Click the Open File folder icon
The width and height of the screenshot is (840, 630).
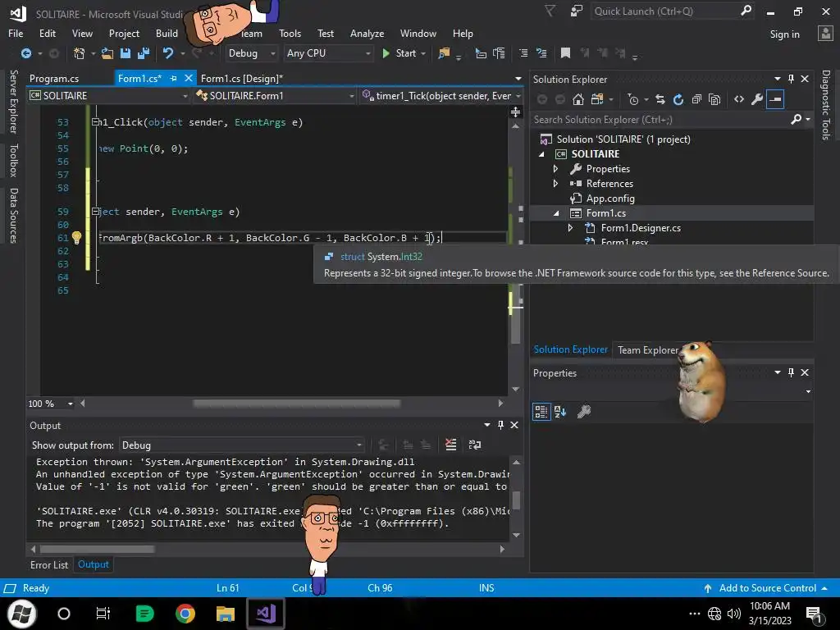pyautogui.click(x=107, y=53)
